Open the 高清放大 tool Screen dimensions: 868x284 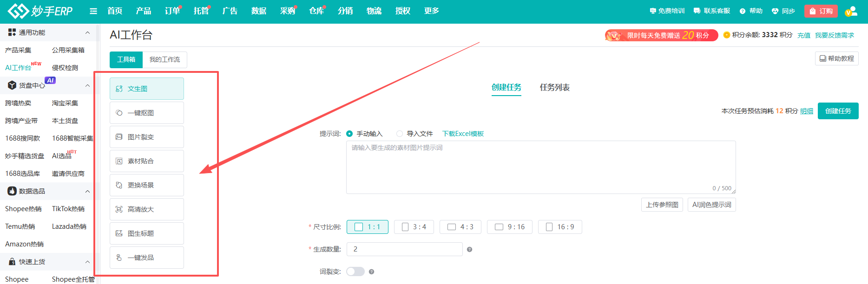pos(147,209)
